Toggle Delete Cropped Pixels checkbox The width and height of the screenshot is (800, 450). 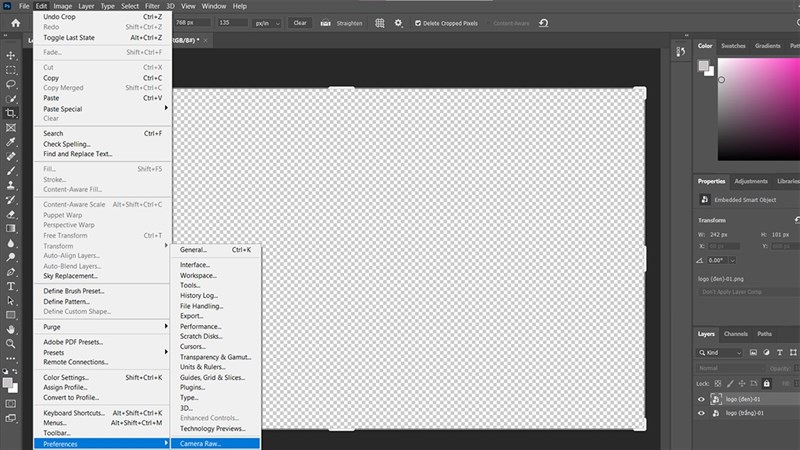tap(418, 23)
